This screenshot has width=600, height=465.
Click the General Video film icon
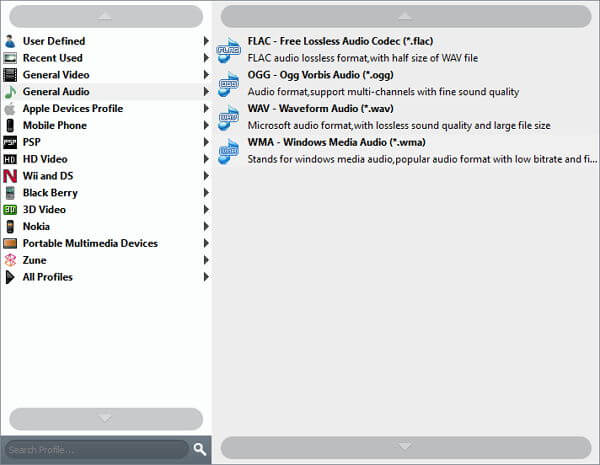click(x=10, y=75)
